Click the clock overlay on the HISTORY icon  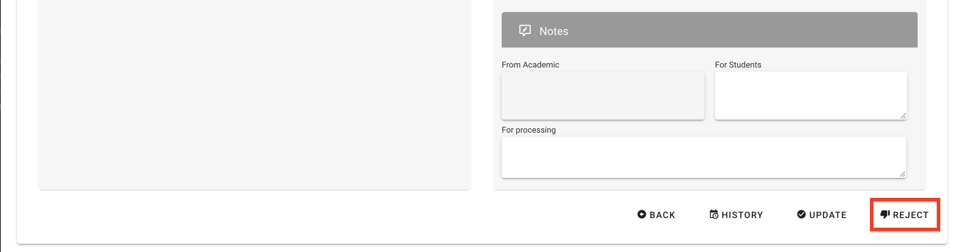click(715, 217)
